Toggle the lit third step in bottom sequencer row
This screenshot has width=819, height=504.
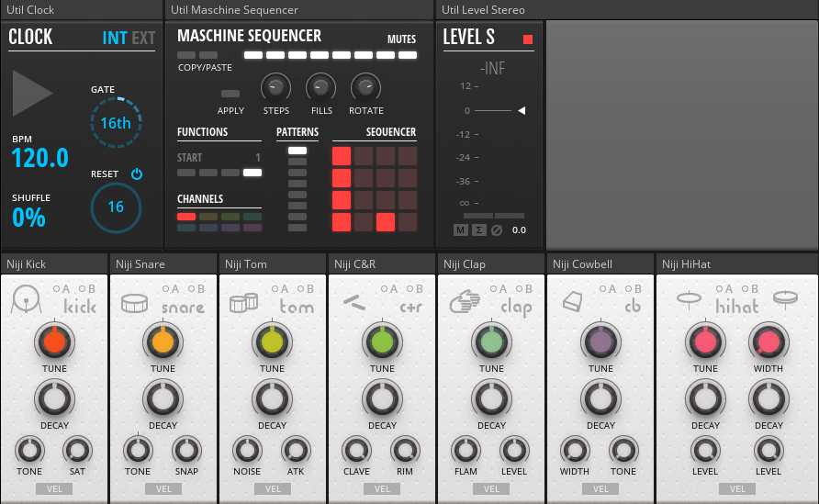tap(386, 222)
